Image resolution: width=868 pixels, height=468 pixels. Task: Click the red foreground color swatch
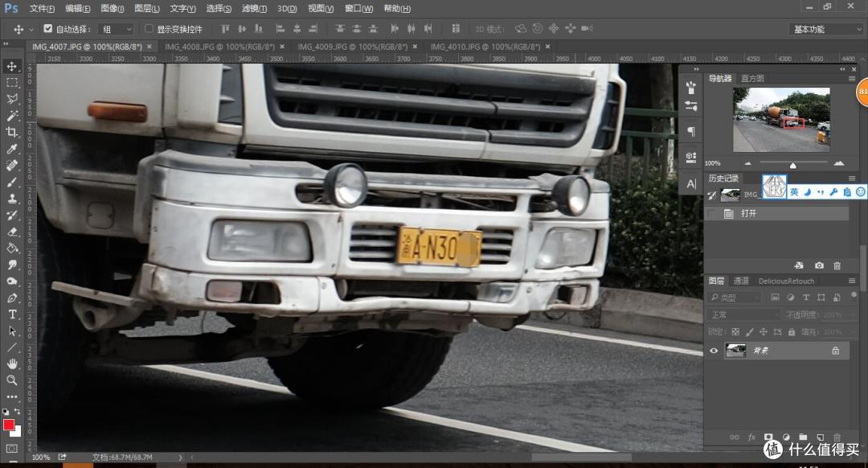9,425
